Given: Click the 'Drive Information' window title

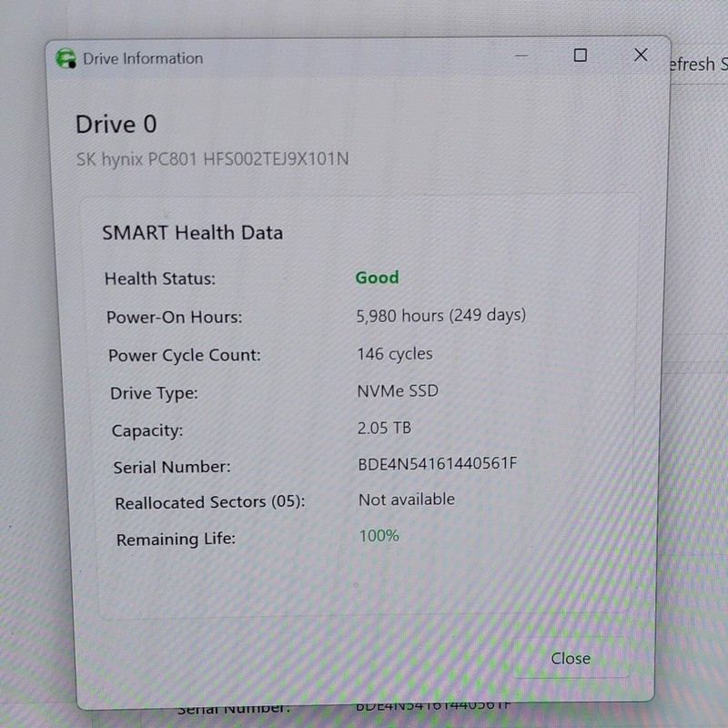Looking at the screenshot, I should 143,58.
